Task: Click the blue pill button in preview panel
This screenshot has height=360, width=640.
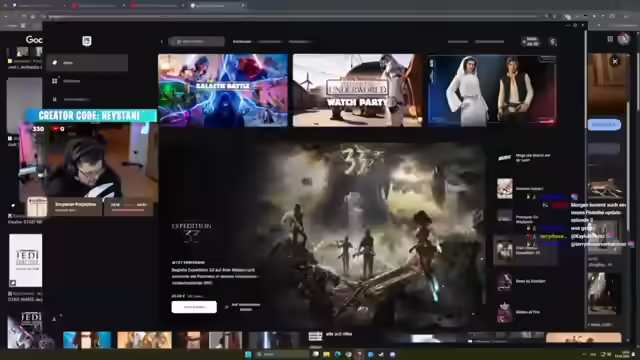Action: [604, 124]
